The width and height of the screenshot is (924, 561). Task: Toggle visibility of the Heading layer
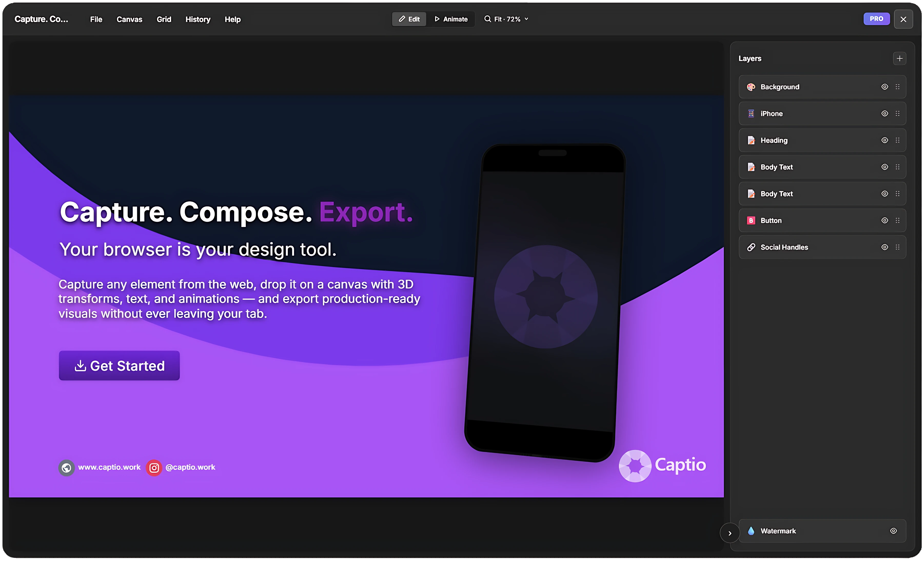pos(884,140)
